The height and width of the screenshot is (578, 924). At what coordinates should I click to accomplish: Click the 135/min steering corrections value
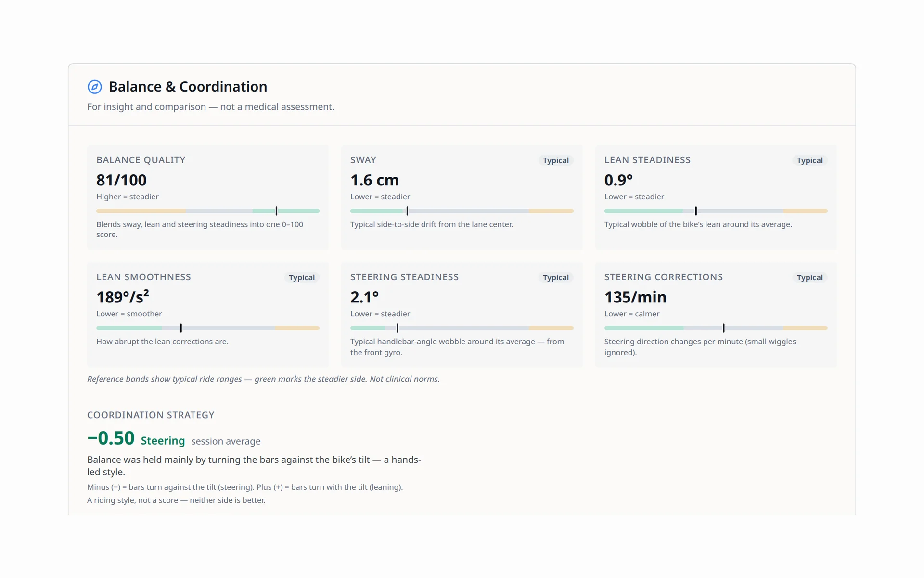[x=635, y=297]
